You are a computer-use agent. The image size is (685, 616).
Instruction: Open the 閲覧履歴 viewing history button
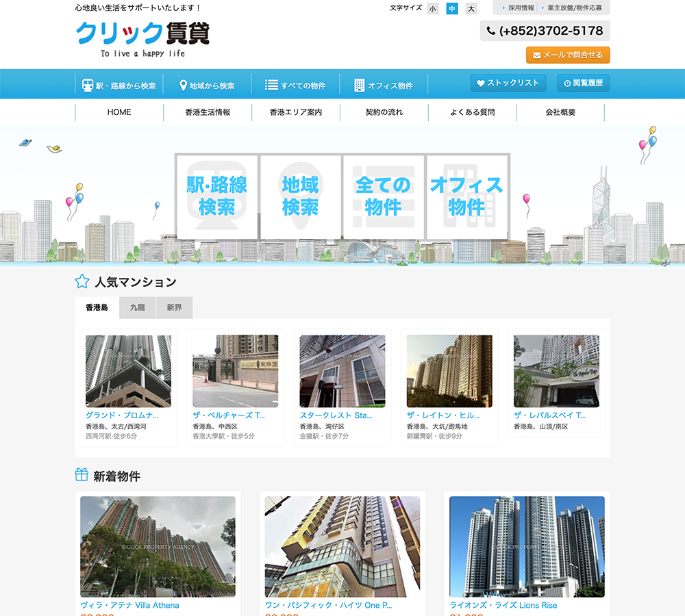583,83
